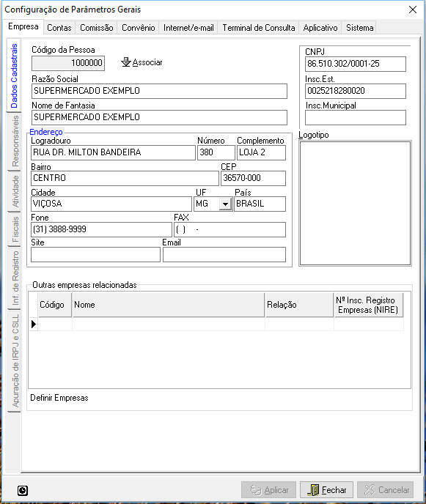Click the Definir Empresas label
Viewport: 426px width, 504px height.
pyautogui.click(x=59, y=398)
